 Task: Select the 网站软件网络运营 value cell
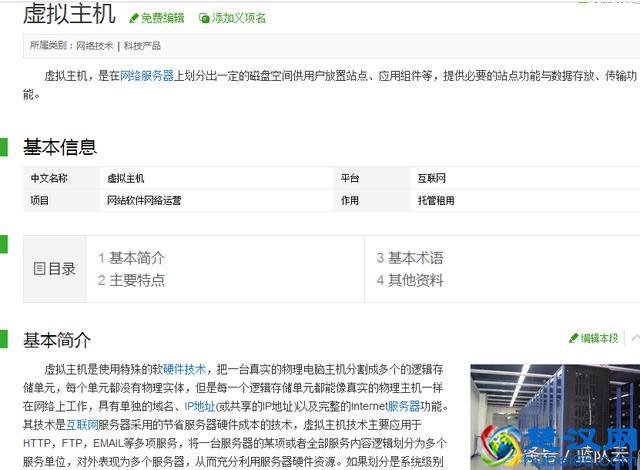click(x=216, y=200)
